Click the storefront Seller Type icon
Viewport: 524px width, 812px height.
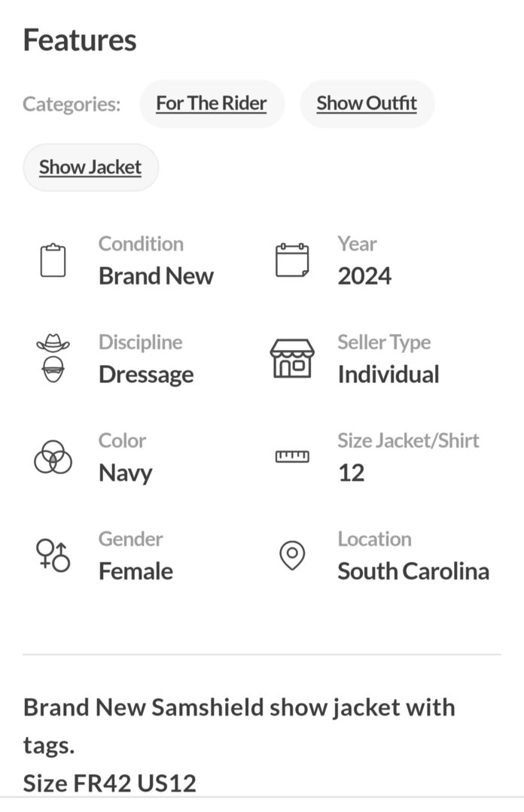click(x=291, y=358)
